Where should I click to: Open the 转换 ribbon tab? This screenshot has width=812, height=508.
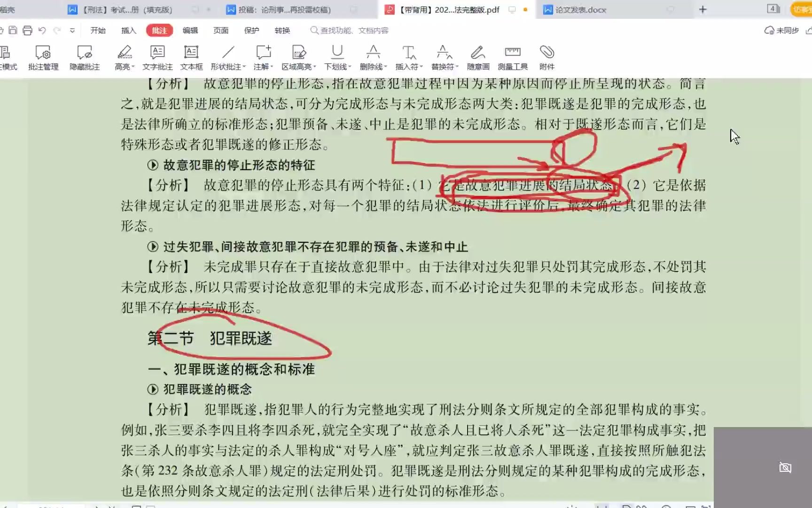pyautogui.click(x=282, y=30)
